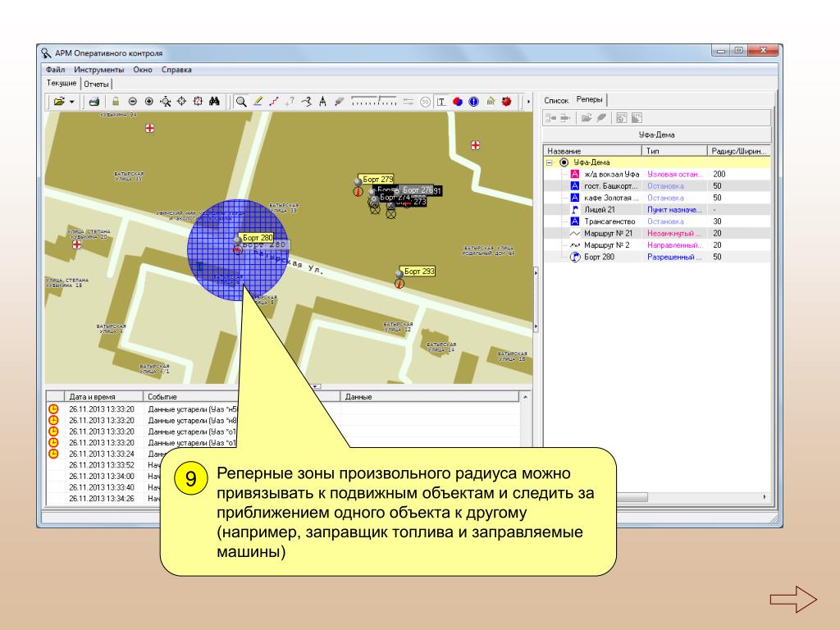Select the кафе Золотая row

[657, 198]
